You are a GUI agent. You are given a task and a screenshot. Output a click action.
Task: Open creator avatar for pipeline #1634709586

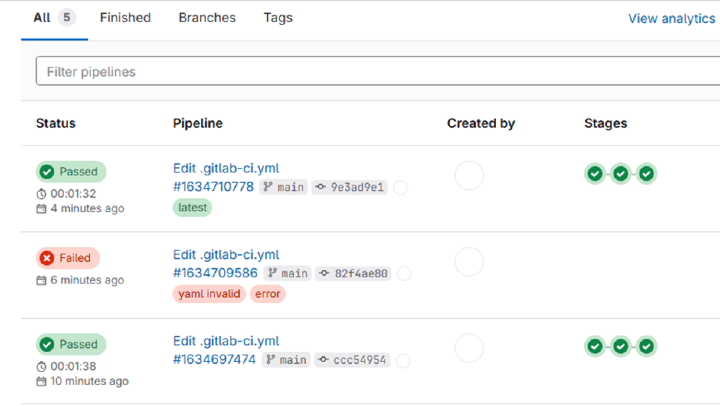point(469,262)
